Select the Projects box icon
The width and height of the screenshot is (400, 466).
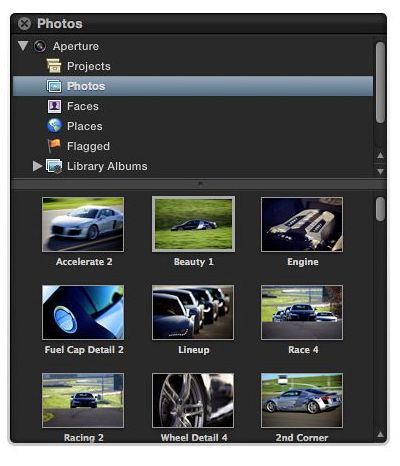pyautogui.click(x=54, y=66)
